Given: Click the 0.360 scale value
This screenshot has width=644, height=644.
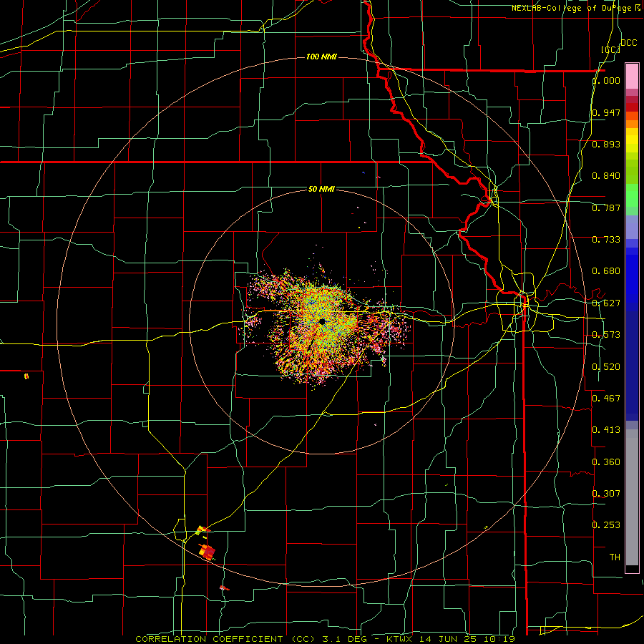Looking at the screenshot, I should (x=606, y=462).
